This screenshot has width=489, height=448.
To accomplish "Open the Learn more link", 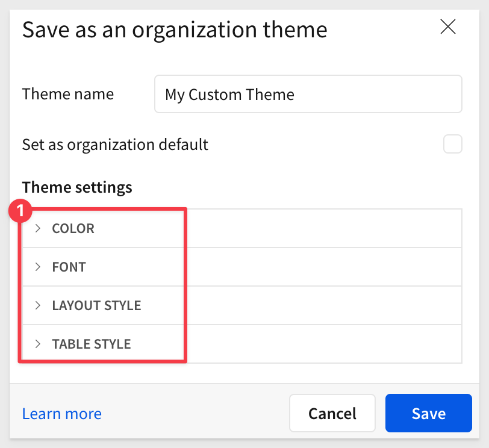I will pos(62,414).
